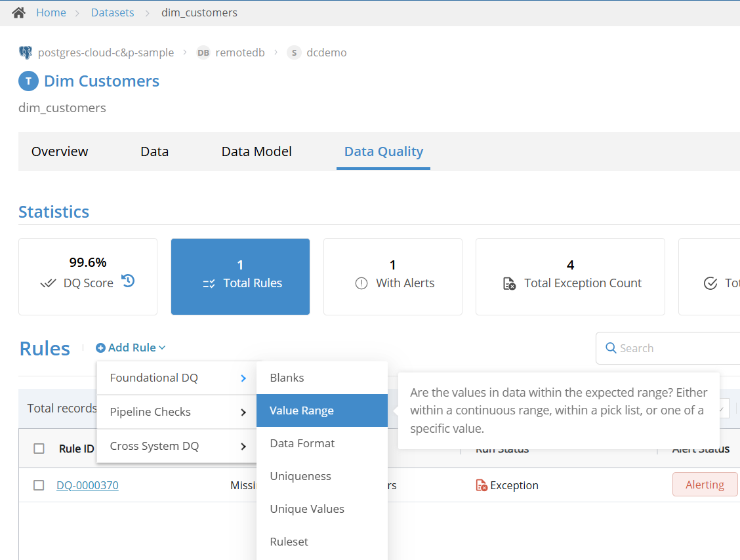Toggle the select-all checkbox in Rule ID header

coord(39,449)
